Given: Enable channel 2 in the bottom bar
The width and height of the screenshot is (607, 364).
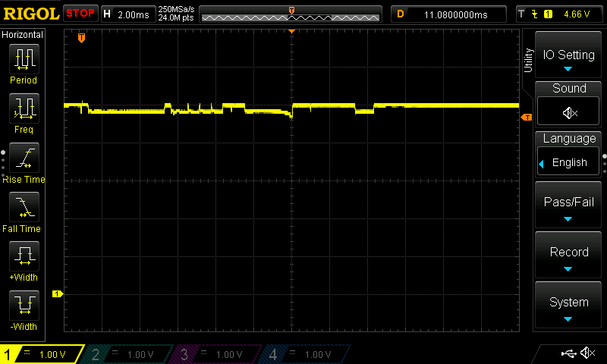Looking at the screenshot, I should pos(129,354).
